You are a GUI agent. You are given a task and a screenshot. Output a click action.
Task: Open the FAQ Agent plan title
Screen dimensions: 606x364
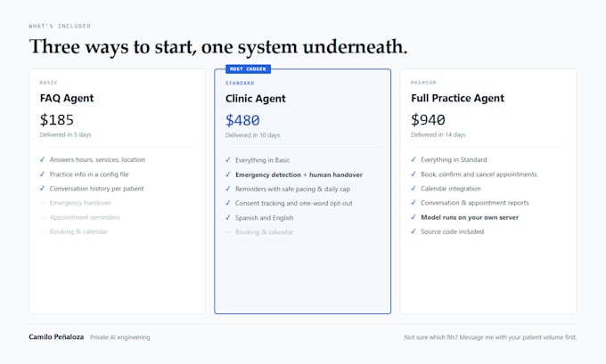[67, 98]
